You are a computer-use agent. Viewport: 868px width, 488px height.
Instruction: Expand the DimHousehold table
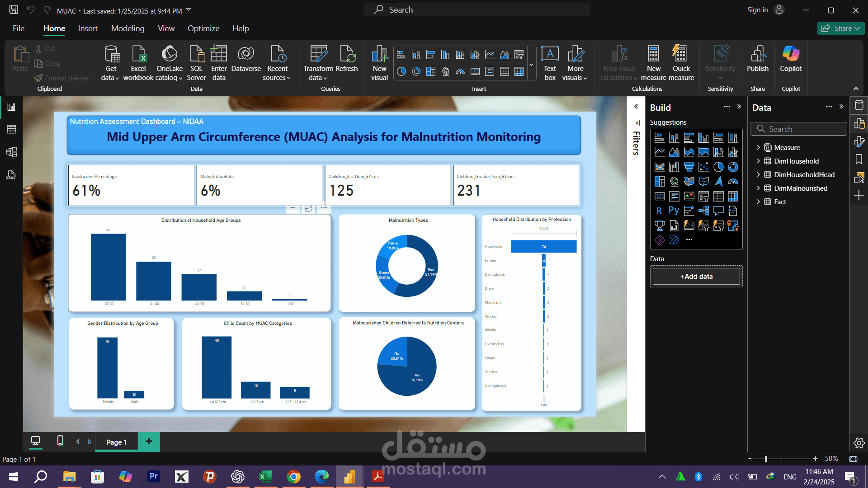coord(758,161)
